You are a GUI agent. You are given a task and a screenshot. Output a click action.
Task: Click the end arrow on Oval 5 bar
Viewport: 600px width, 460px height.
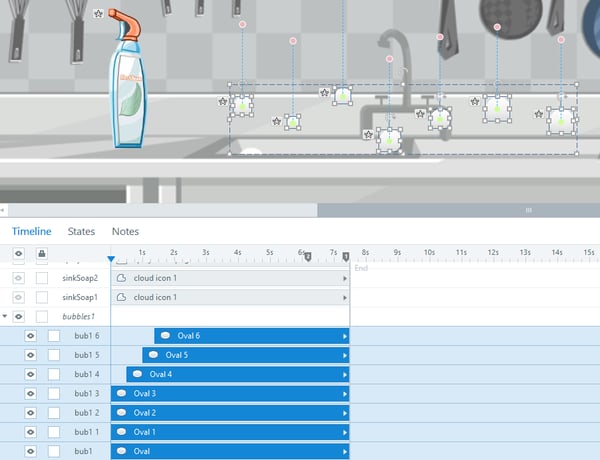pyautogui.click(x=345, y=355)
